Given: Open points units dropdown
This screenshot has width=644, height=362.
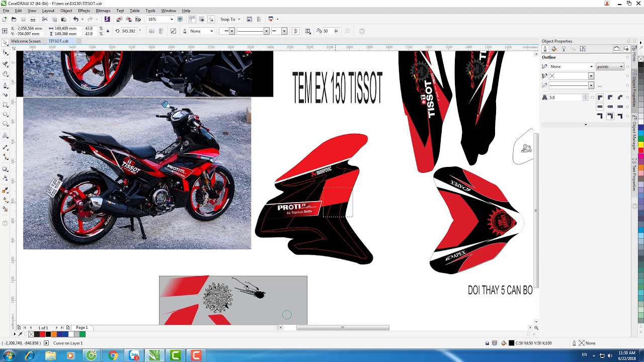Looking at the screenshot, I should 610,66.
